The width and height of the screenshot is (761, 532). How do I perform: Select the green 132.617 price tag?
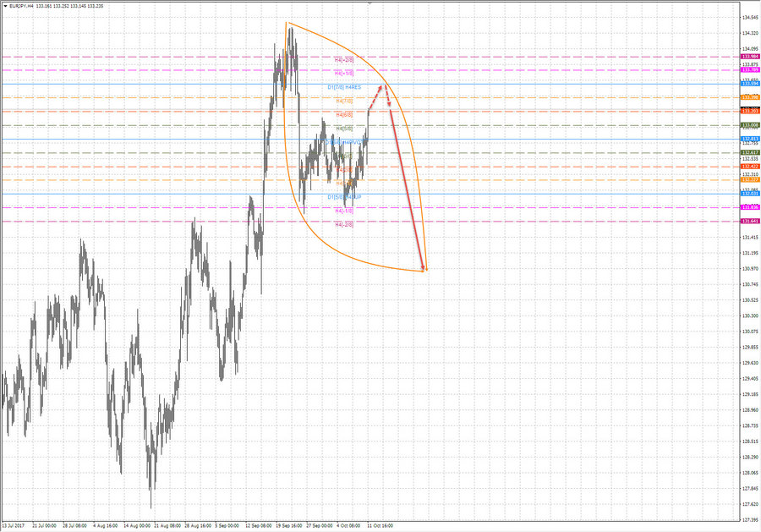click(750, 153)
